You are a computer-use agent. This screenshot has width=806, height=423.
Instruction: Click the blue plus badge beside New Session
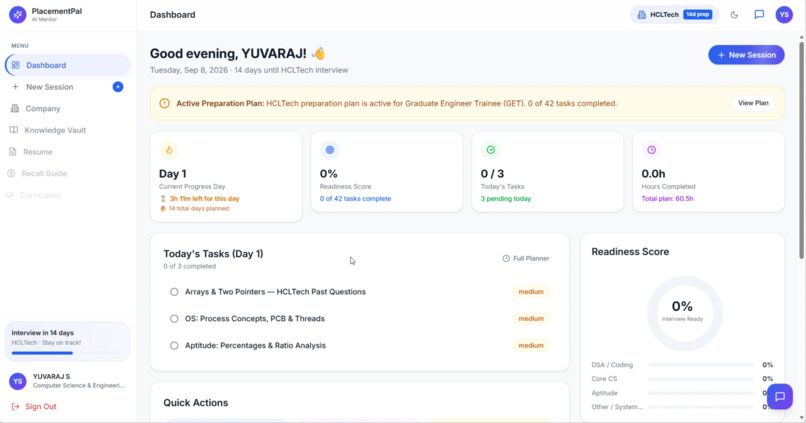(x=118, y=87)
